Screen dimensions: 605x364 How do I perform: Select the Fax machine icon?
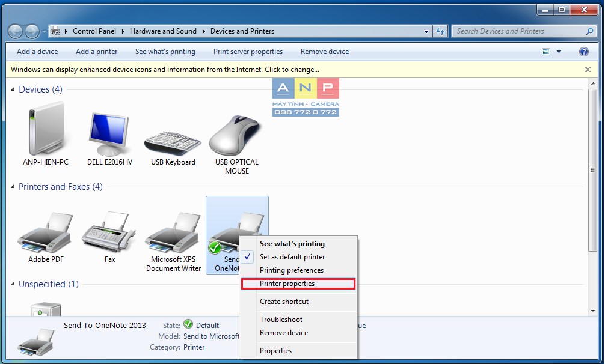(x=109, y=231)
